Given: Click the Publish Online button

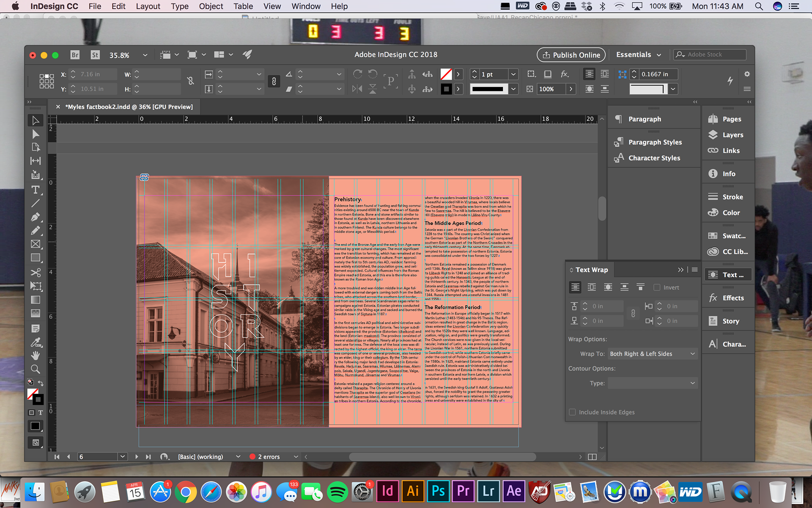Looking at the screenshot, I should pyautogui.click(x=571, y=55).
